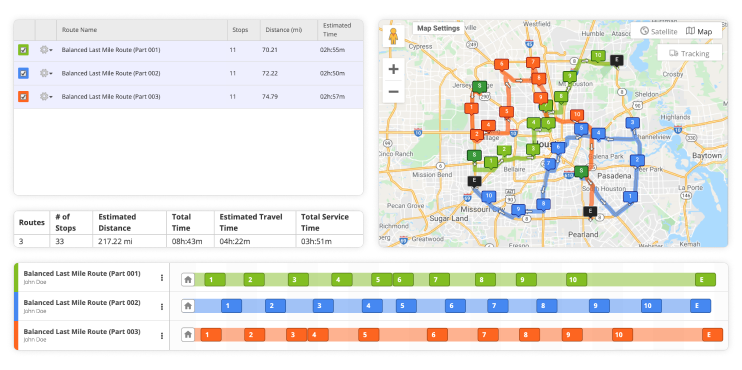This screenshot has height=370, width=742.
Task: Click green map pin 1 near Bellaire
Action: (x=491, y=163)
